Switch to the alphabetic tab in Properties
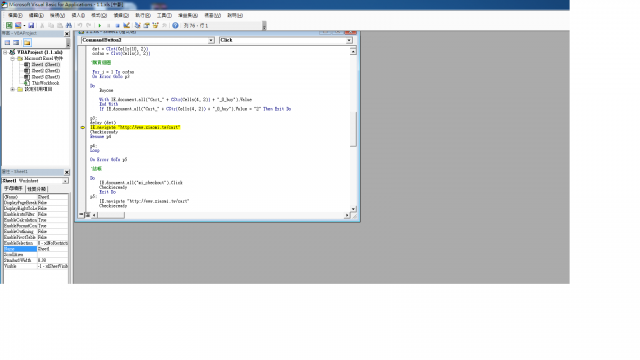This screenshot has width=640, height=360. [x=13, y=189]
